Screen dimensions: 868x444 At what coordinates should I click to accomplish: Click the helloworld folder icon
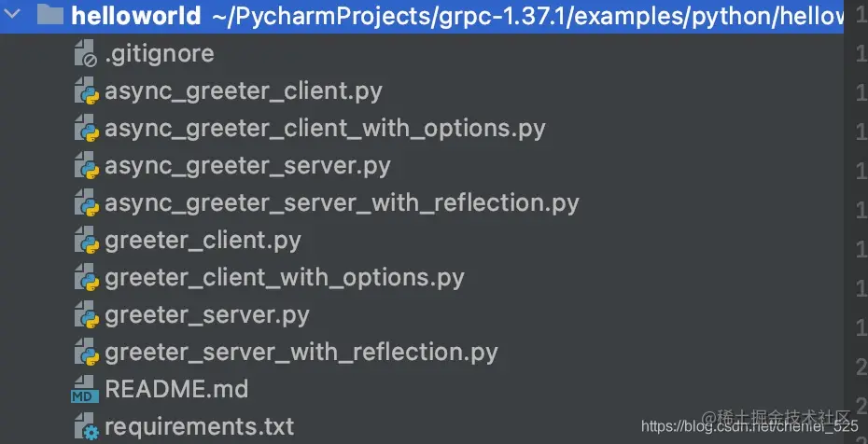tap(50, 14)
